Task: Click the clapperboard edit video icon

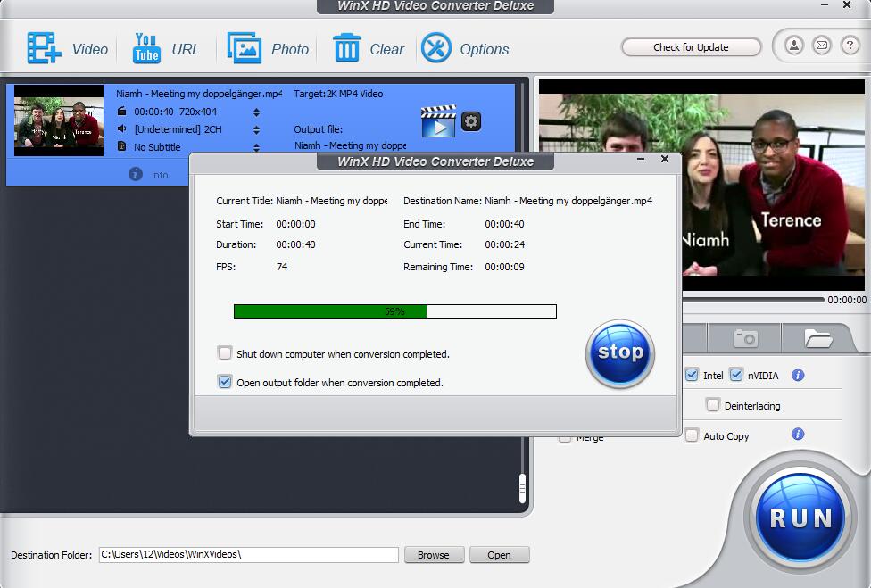Action: (x=438, y=121)
